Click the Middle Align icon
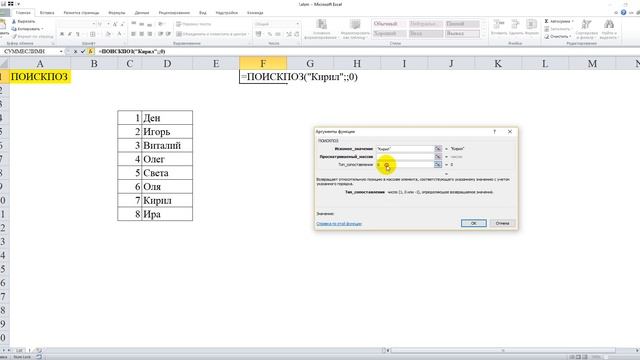Viewport: 640px width, 360px height. point(142,24)
